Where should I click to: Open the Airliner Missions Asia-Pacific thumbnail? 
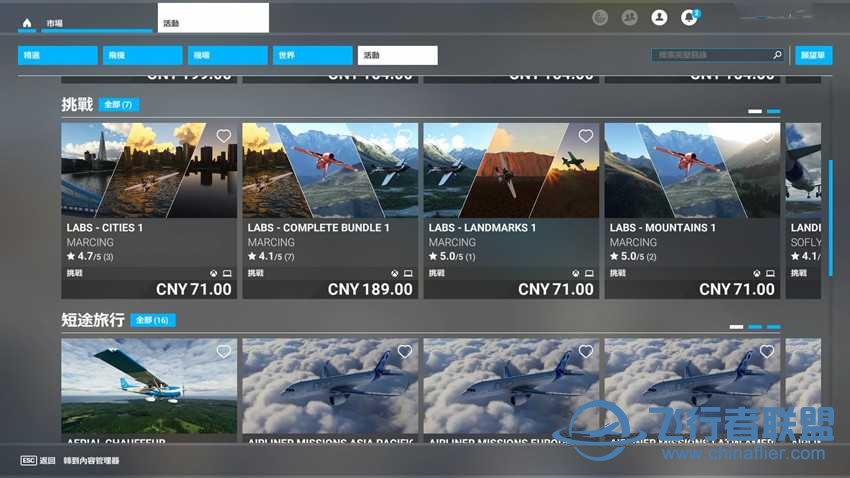pos(330,386)
